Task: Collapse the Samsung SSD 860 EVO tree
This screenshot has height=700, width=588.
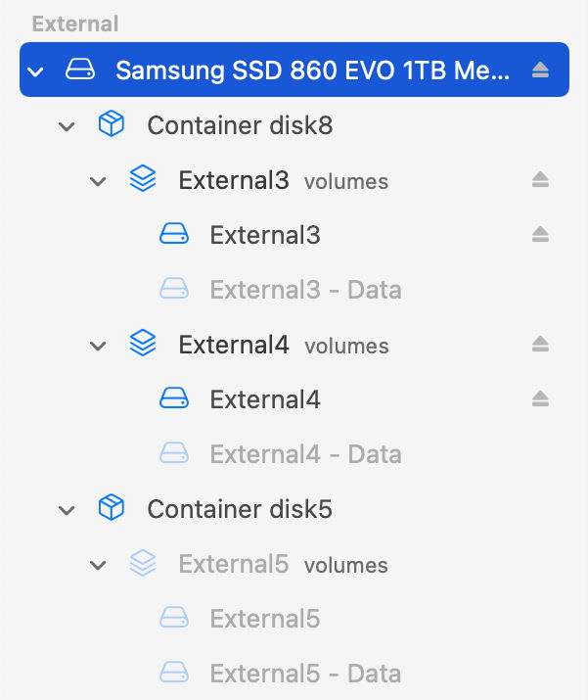Action: tap(36, 71)
